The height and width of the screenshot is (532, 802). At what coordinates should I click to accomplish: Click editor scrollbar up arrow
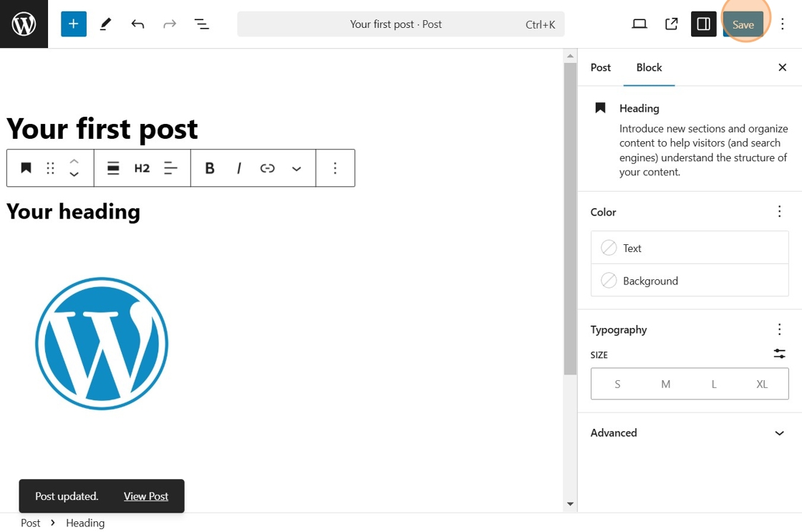point(570,56)
